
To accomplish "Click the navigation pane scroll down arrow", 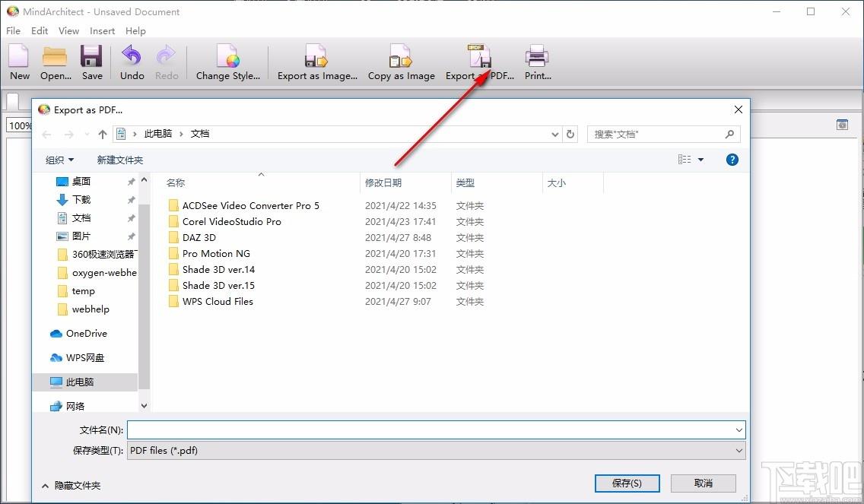I will point(144,406).
